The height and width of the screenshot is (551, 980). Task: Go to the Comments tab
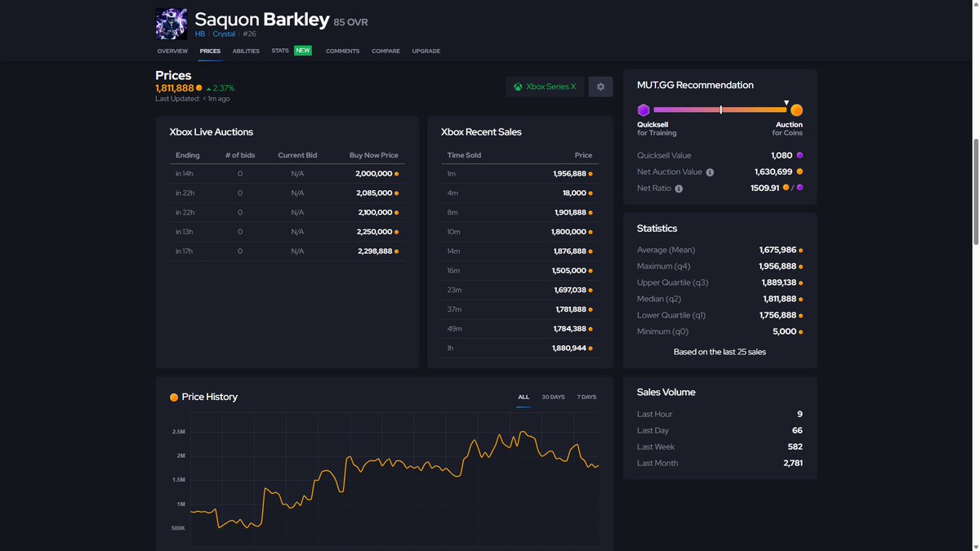[342, 51]
